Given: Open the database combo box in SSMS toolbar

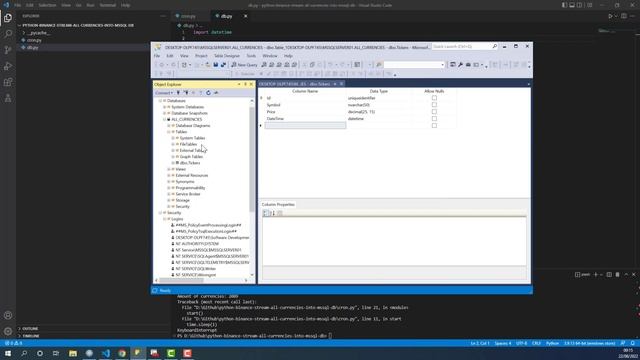Looking at the screenshot, I should click(x=414, y=64).
